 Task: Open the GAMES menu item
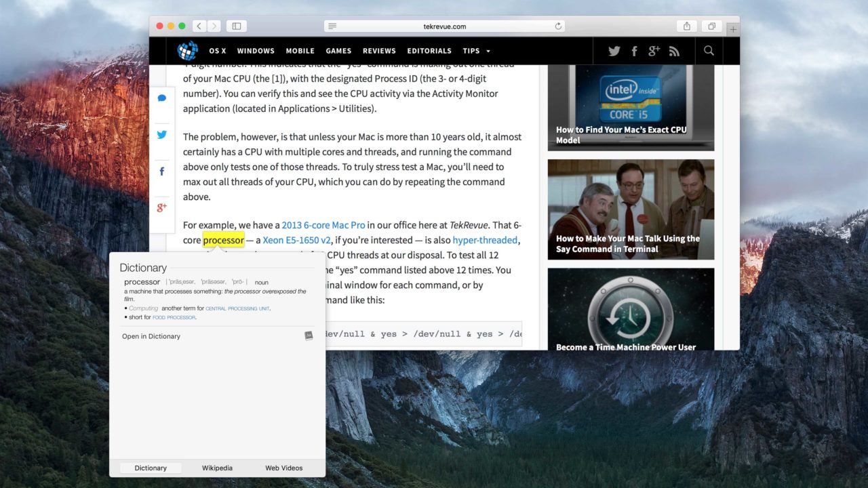point(338,51)
